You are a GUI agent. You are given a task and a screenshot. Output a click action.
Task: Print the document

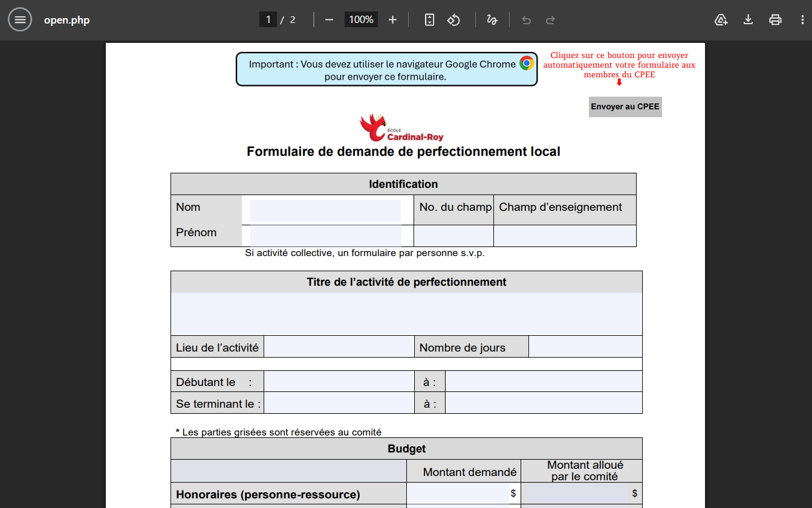click(775, 20)
